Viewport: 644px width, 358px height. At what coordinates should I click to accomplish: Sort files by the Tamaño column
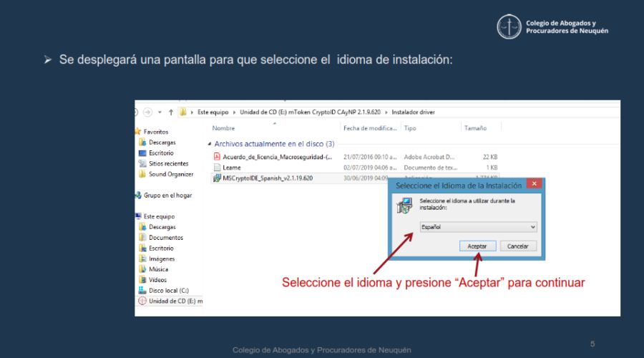tap(476, 128)
